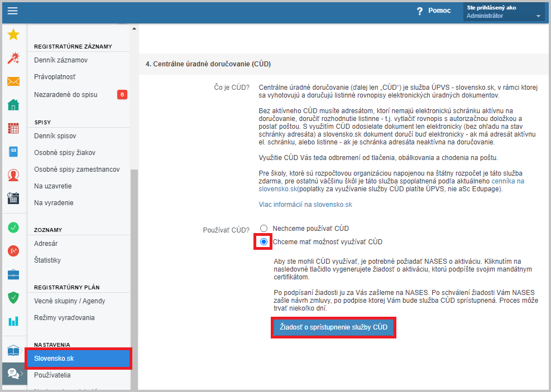Go to the green house home icon
This screenshot has width=551, height=392.
(13, 105)
